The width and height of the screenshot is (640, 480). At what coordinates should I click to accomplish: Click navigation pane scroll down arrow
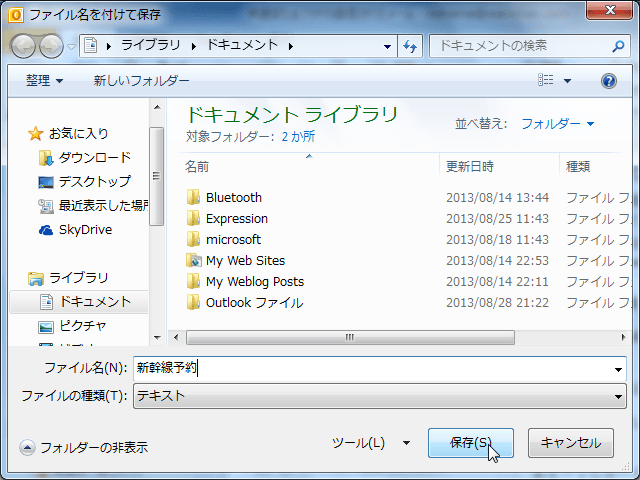click(x=157, y=338)
